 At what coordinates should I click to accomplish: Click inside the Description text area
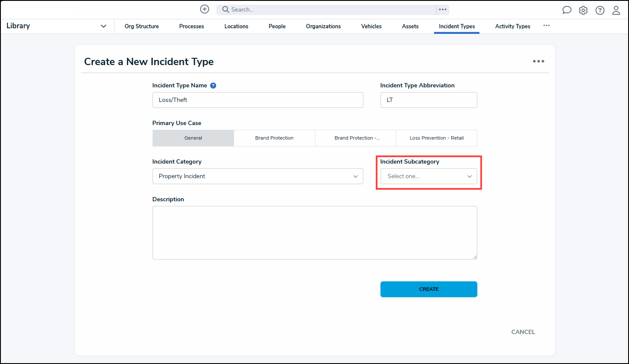[x=314, y=233]
